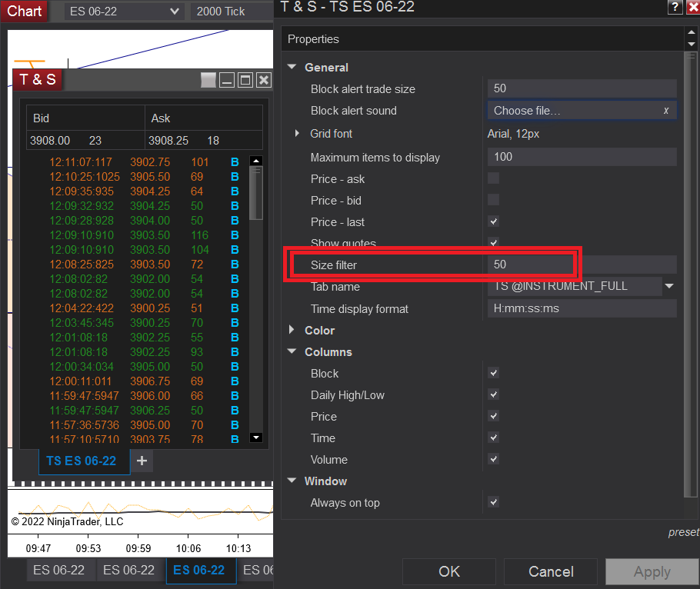
Task: Select the trade row at 12:11:07:117
Action: pos(144,162)
